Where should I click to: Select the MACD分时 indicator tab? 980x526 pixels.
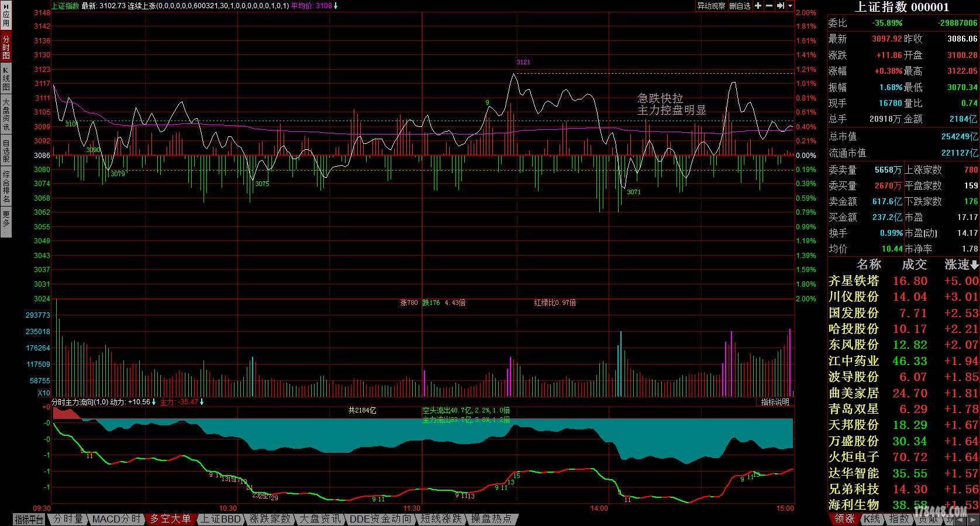point(116,519)
